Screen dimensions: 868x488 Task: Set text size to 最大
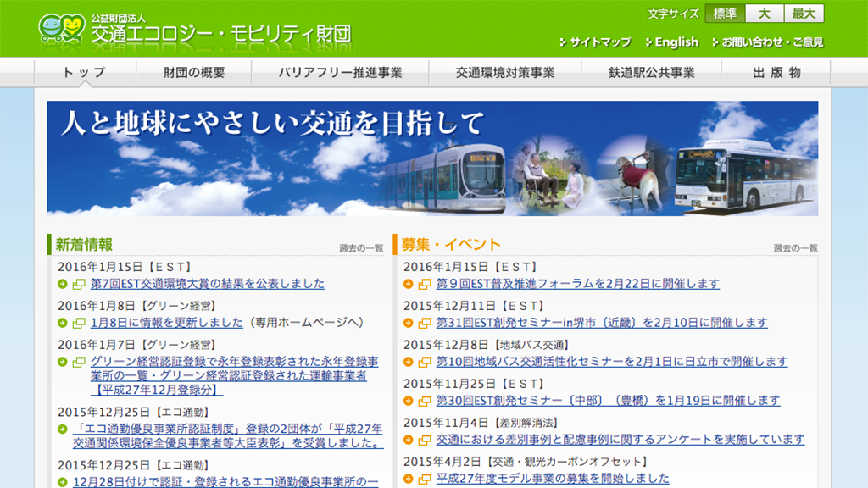click(x=804, y=14)
